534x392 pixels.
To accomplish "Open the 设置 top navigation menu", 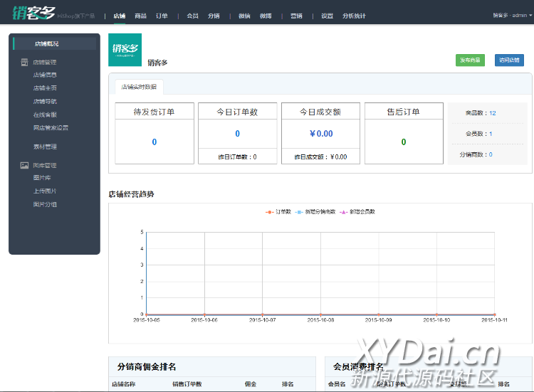I will point(327,16).
